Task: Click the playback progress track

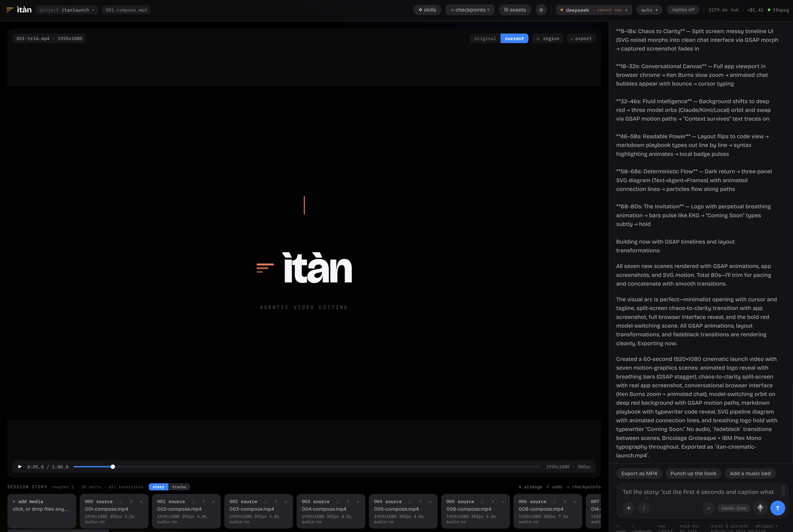Action: pos(307,467)
